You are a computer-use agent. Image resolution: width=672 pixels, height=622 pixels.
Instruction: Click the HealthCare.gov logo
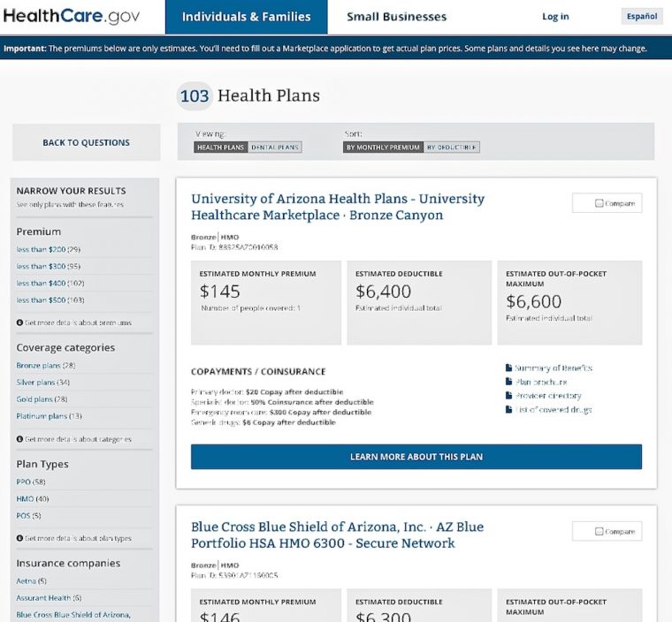(72, 16)
